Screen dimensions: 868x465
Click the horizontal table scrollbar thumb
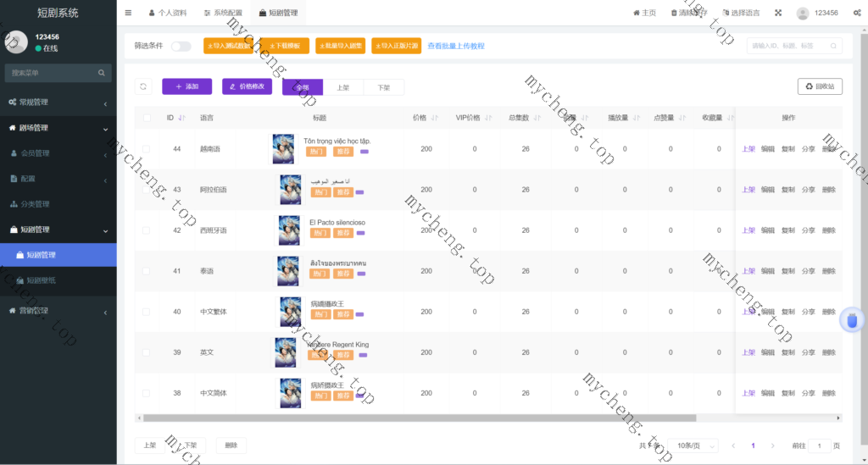pos(419,418)
